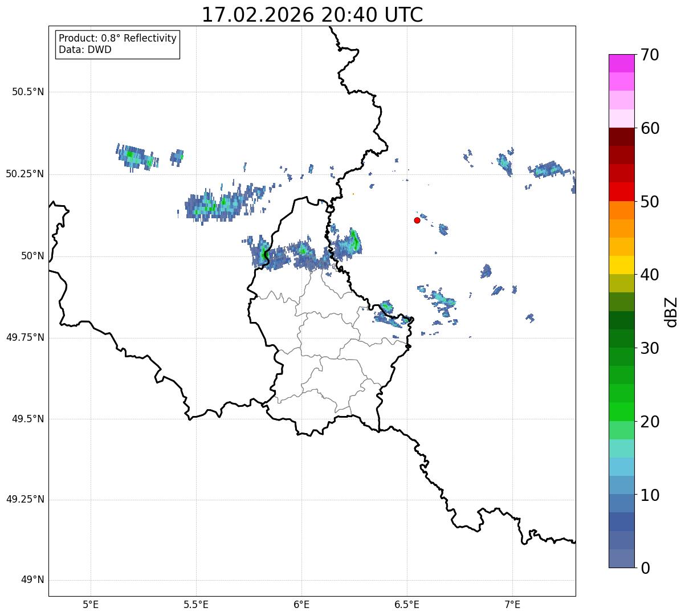
Task: Click the 49.75°N latitude label
Action: click(x=25, y=337)
